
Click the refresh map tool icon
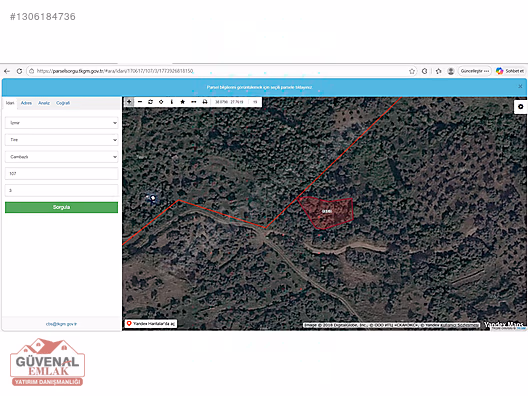click(x=151, y=102)
